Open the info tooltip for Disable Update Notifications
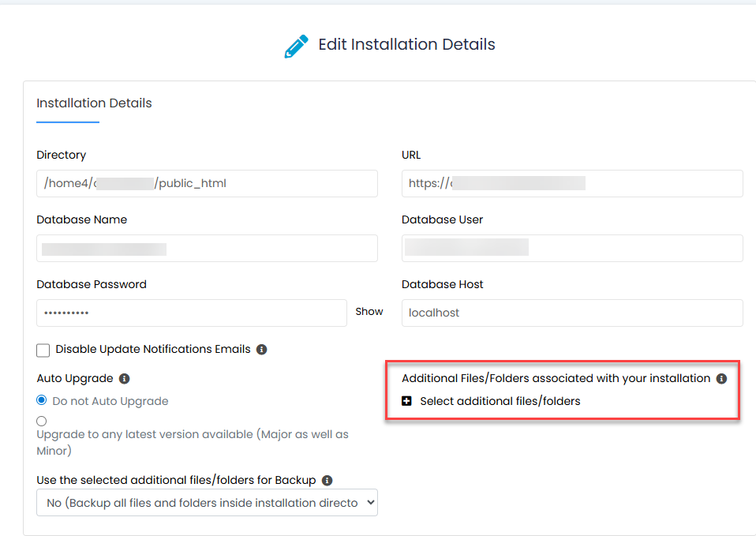The image size is (756, 536). click(x=261, y=349)
